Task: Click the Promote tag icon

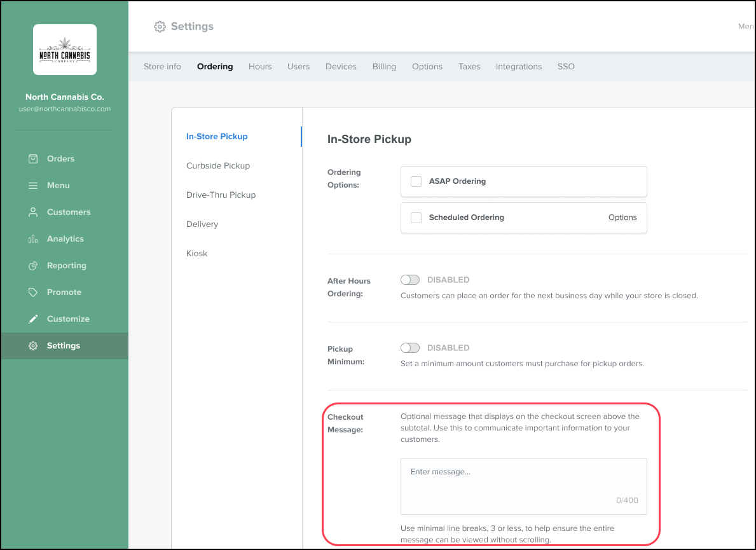Action: click(x=33, y=292)
